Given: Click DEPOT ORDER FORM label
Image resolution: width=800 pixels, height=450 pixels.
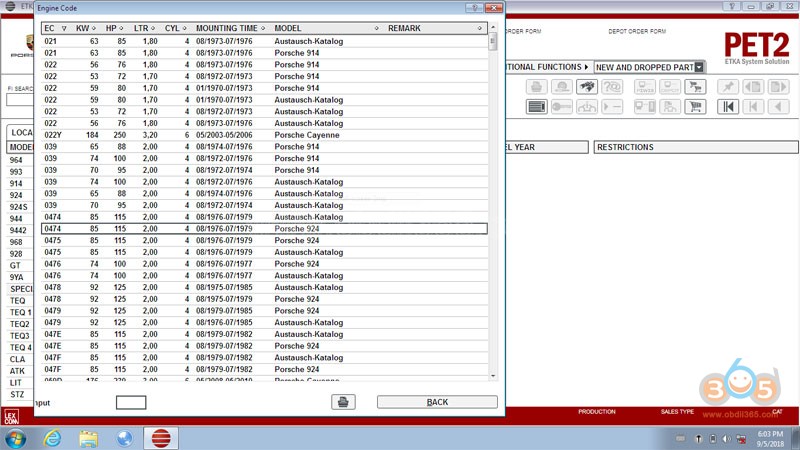Looking at the screenshot, I should (637, 31).
